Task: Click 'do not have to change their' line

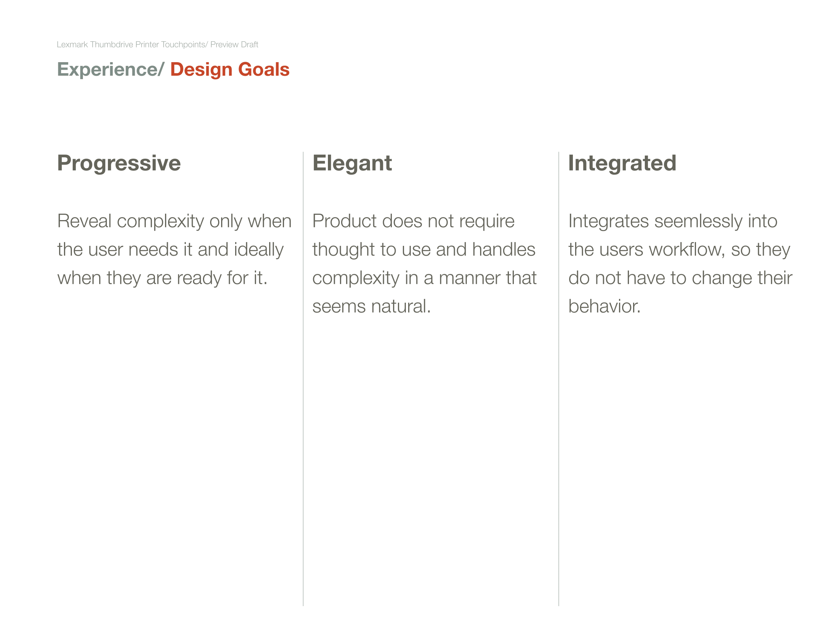Action: [x=680, y=278]
